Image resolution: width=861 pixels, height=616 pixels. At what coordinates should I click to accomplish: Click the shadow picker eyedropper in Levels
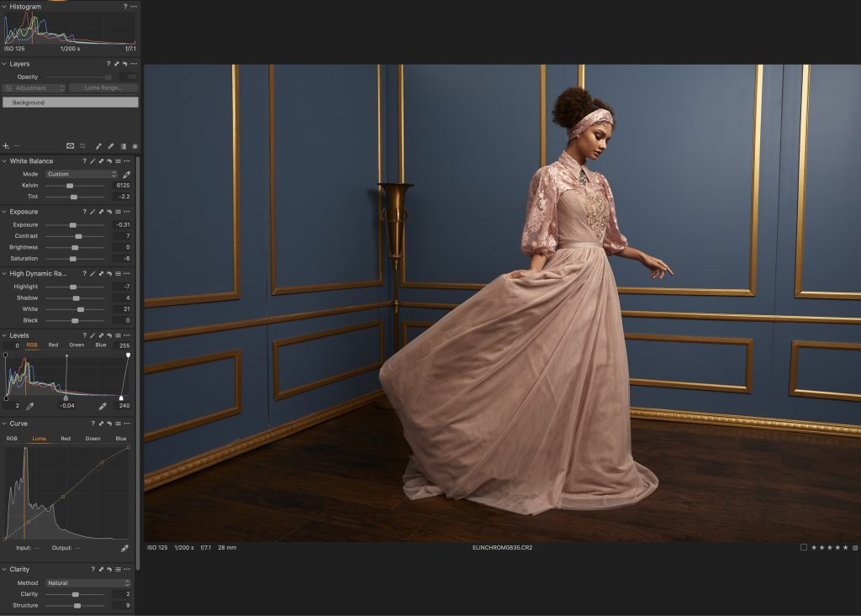29,406
